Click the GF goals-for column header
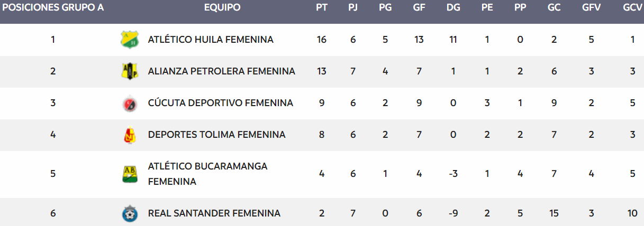Image resolution: width=644 pixels, height=226 pixels. (x=419, y=8)
